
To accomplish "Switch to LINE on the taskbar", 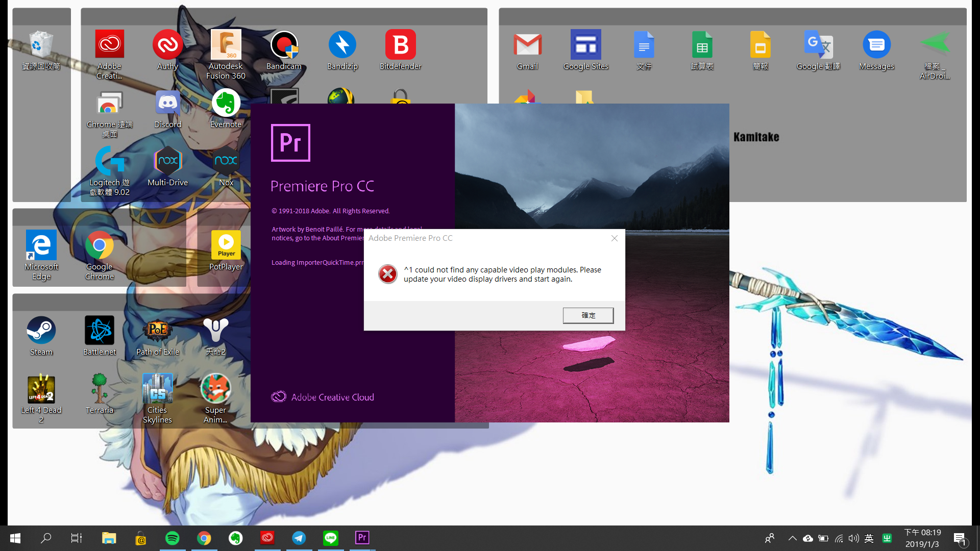I will pos(331,538).
